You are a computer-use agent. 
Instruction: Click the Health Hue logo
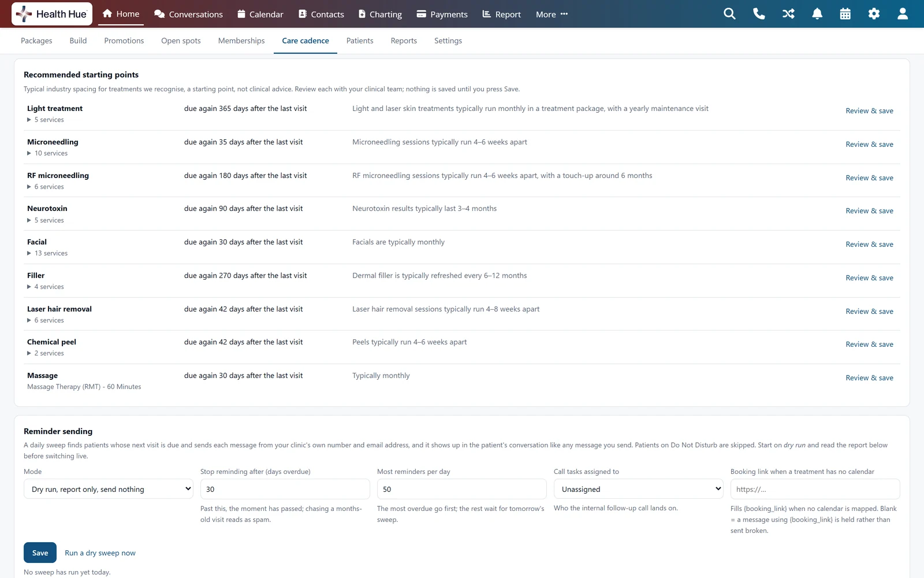click(x=51, y=14)
